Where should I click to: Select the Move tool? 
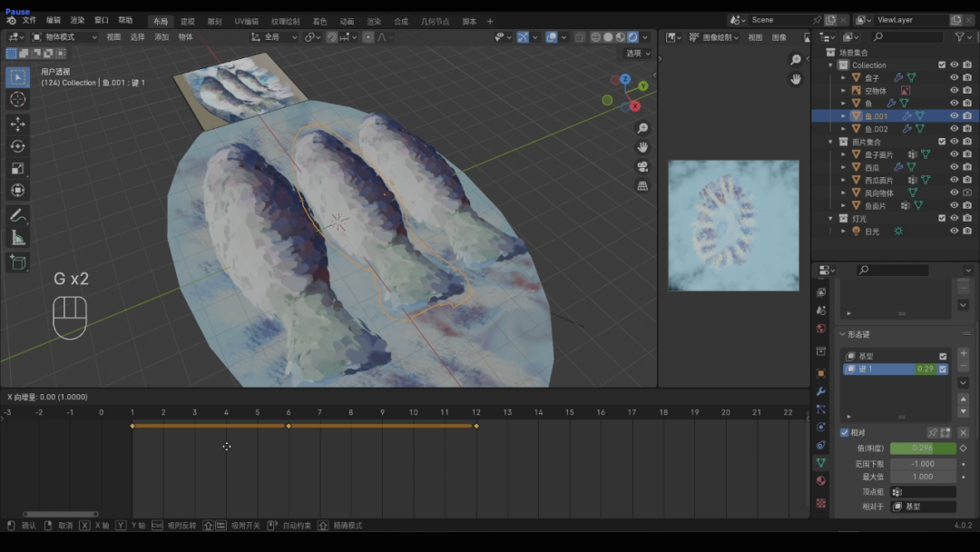(17, 123)
